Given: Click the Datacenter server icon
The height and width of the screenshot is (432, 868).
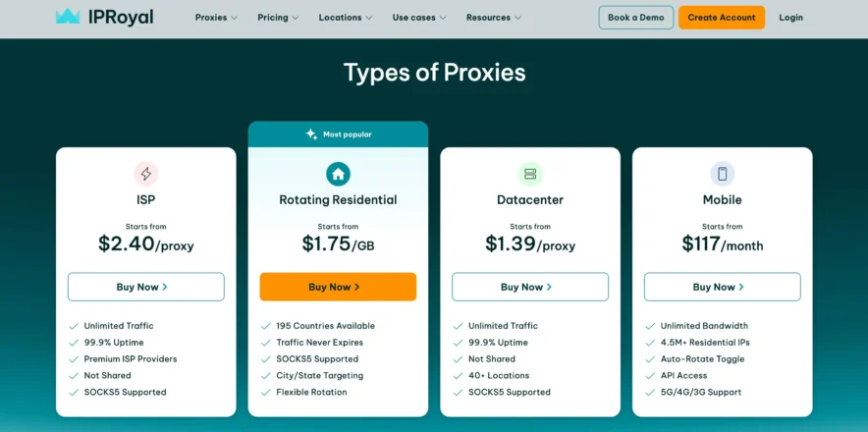Looking at the screenshot, I should pos(530,174).
